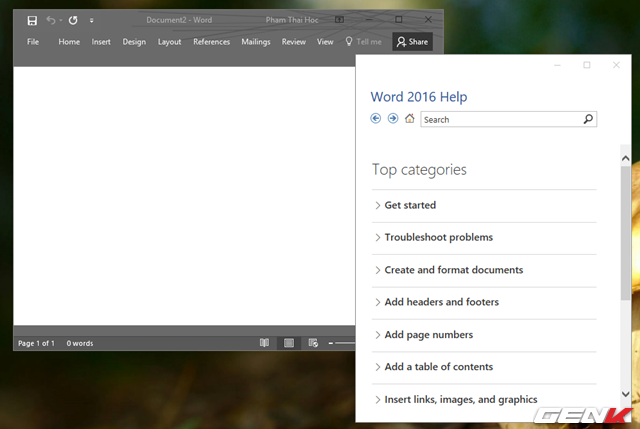
Task: Click the Share button in Word
Action: coord(412,42)
